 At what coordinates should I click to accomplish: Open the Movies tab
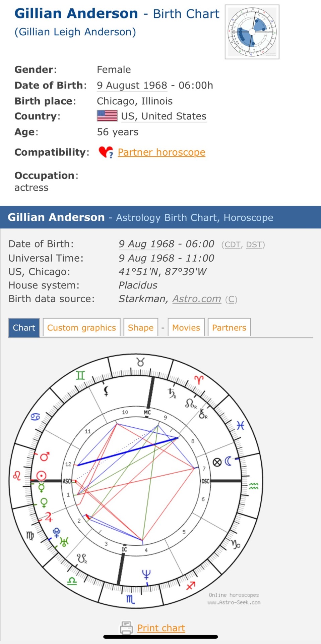(x=186, y=327)
